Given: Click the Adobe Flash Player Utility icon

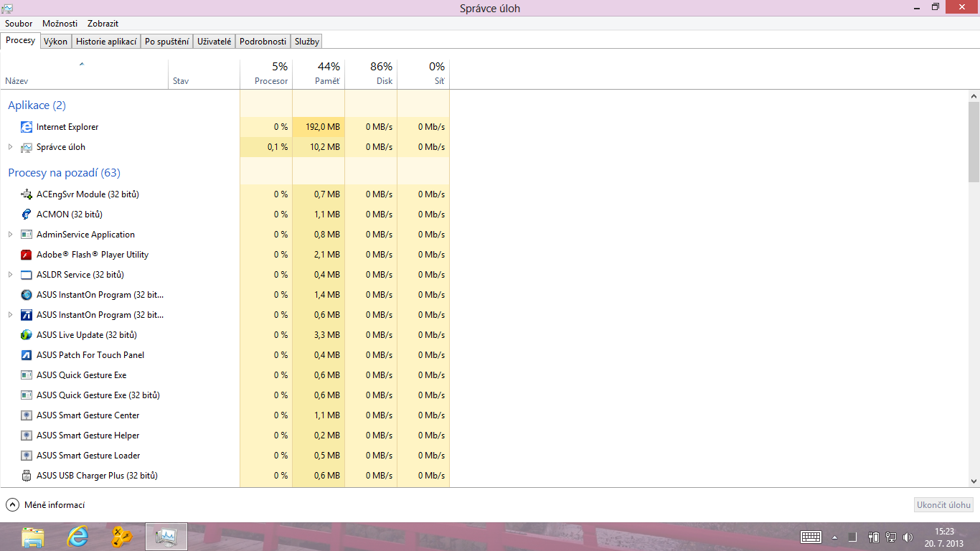Looking at the screenshot, I should coord(27,255).
